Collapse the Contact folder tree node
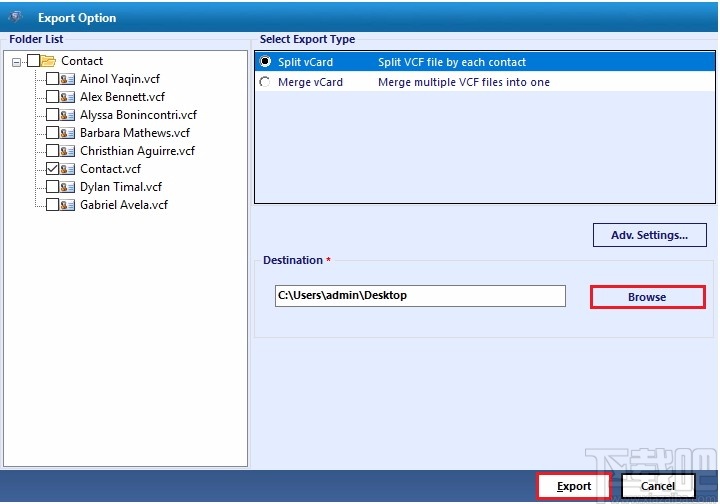This screenshot has width=720, height=504. pyautogui.click(x=17, y=62)
